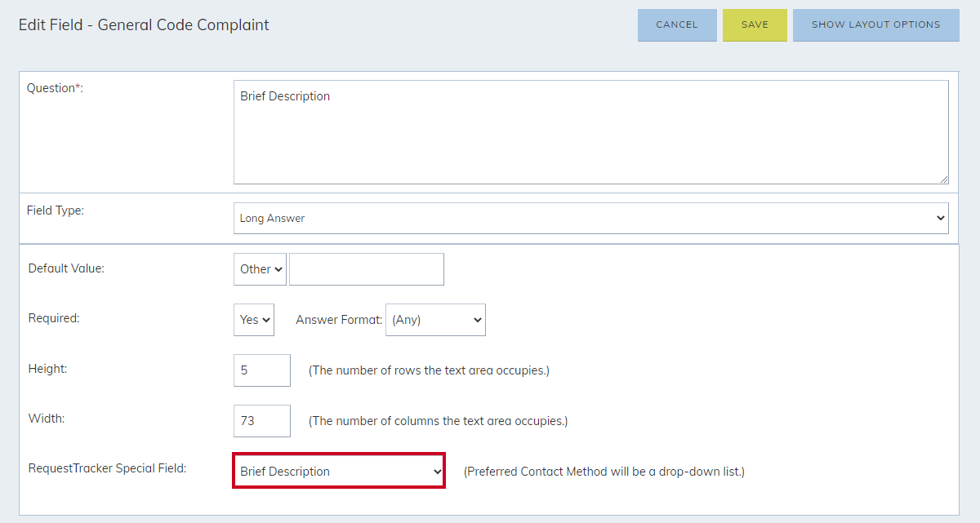980x523 pixels.
Task: Click the rows text area hint
Action: coord(429,370)
